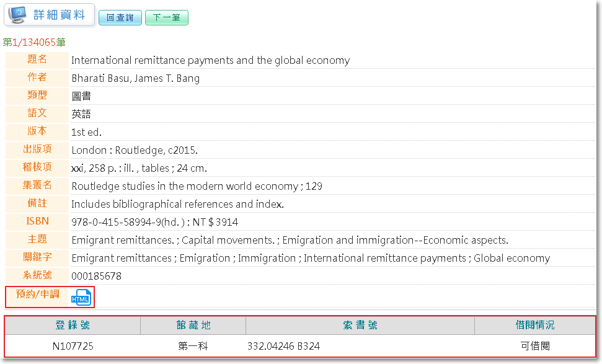The height and width of the screenshot is (364, 602).
Task: Click the 可借閱 availability status
Action: tap(534, 346)
